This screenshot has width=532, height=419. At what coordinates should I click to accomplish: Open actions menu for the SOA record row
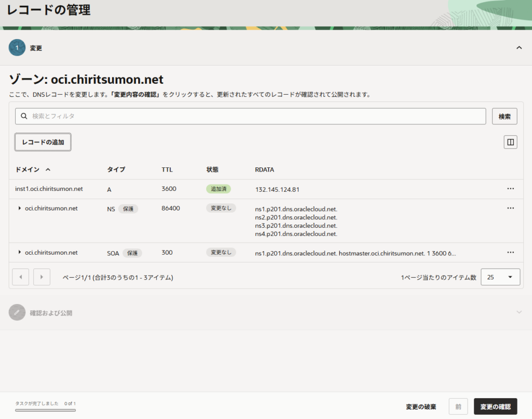coord(510,252)
